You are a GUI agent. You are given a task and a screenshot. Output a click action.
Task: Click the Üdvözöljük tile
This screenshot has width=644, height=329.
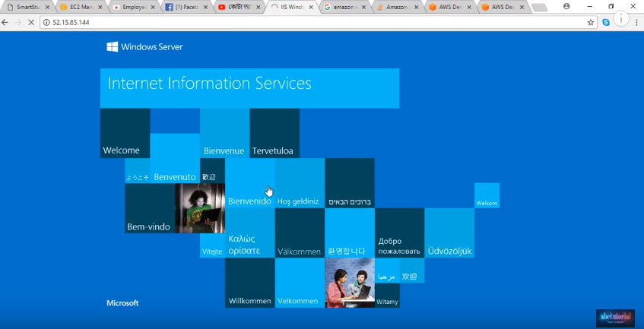pos(449,233)
